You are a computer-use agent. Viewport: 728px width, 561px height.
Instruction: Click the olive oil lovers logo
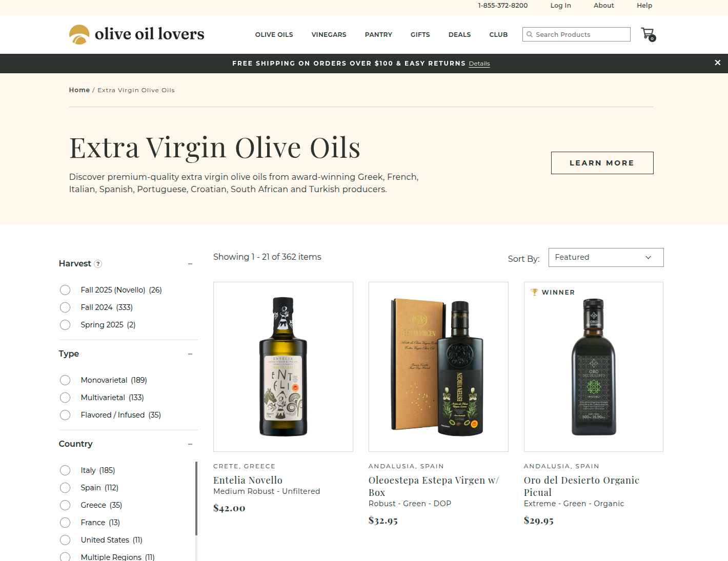(136, 34)
